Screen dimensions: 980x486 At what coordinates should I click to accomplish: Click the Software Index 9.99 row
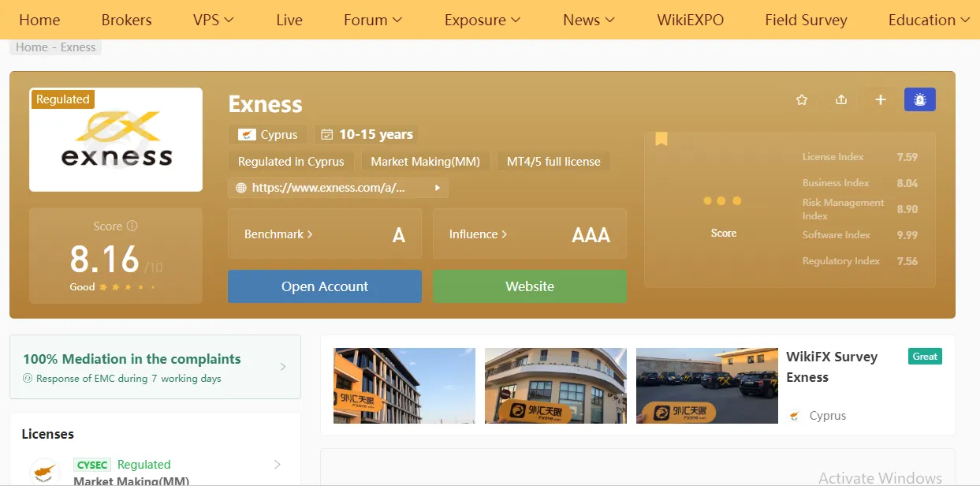860,235
